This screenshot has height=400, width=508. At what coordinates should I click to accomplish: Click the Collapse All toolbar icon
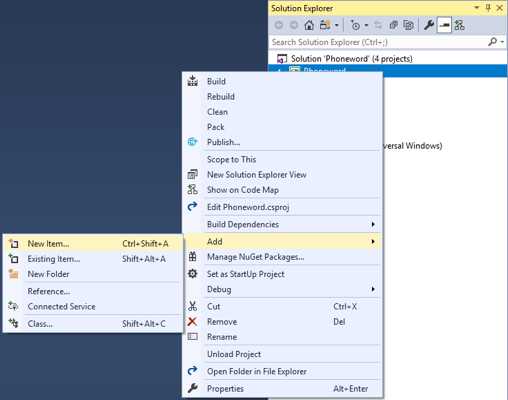pos(393,25)
